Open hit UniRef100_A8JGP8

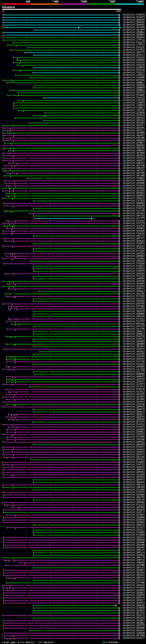[134, 27]
